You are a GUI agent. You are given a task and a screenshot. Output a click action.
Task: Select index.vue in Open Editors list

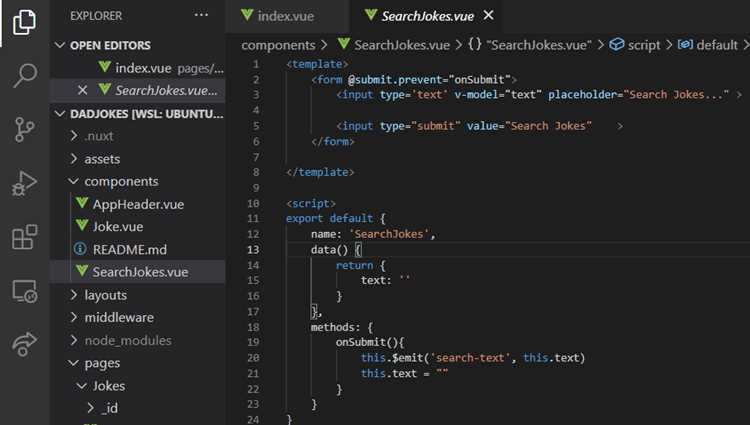[143, 68]
